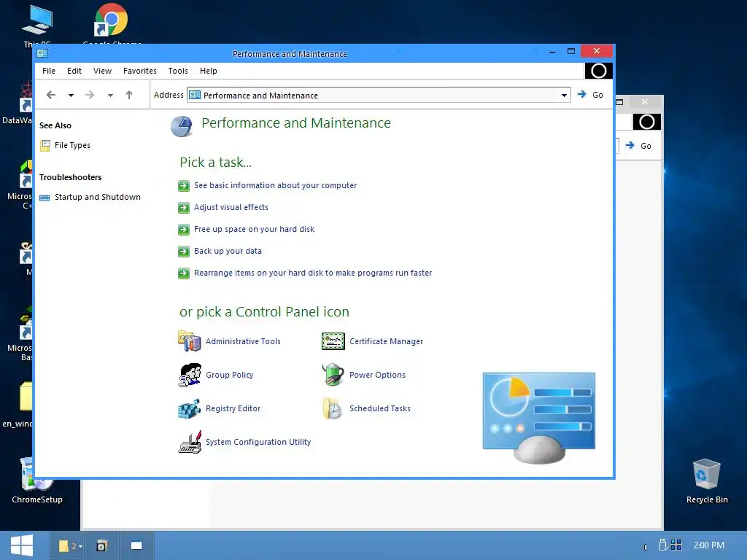Click the Performance and Maintenance header pie icon
The image size is (747, 560).
[182, 126]
